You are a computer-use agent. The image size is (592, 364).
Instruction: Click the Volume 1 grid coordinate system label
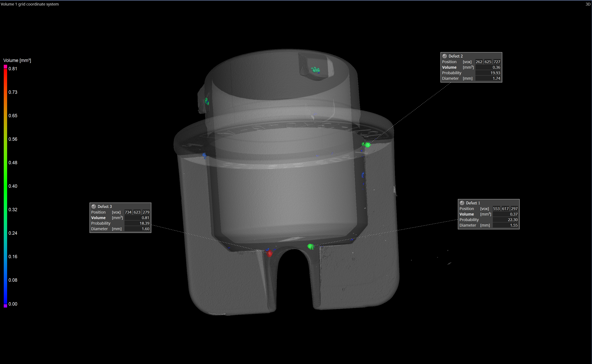tap(30, 4)
